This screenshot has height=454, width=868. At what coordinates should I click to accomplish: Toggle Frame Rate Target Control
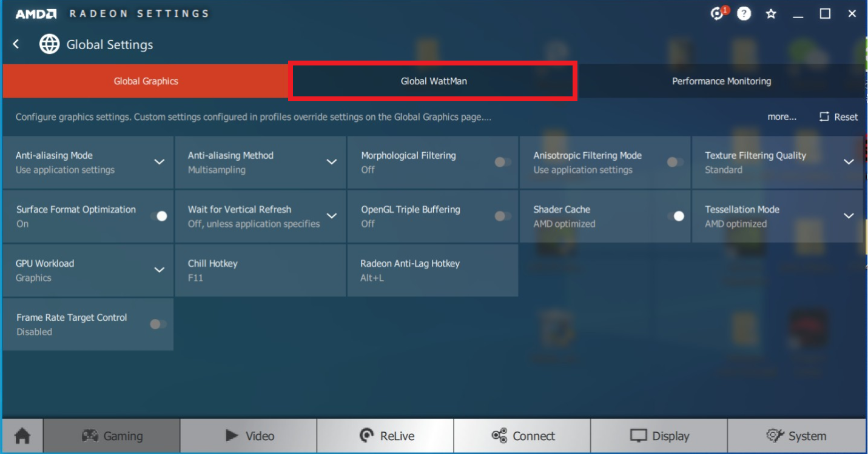pos(158,324)
